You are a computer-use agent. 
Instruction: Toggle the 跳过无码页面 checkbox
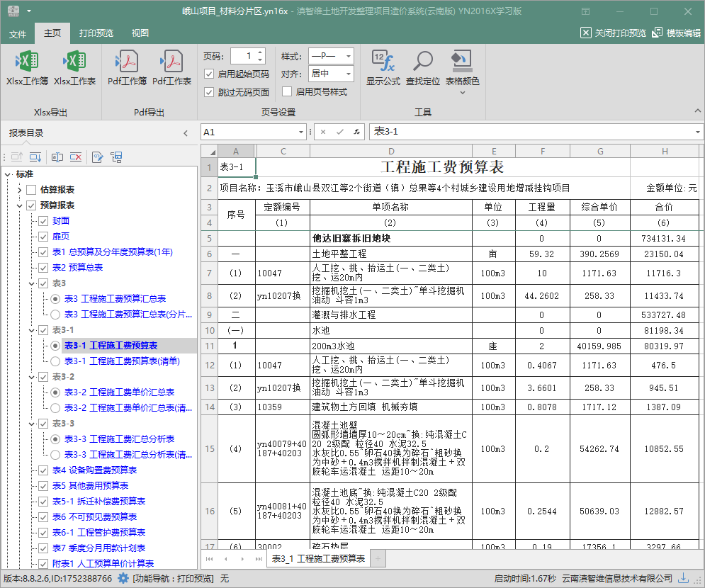click(209, 92)
